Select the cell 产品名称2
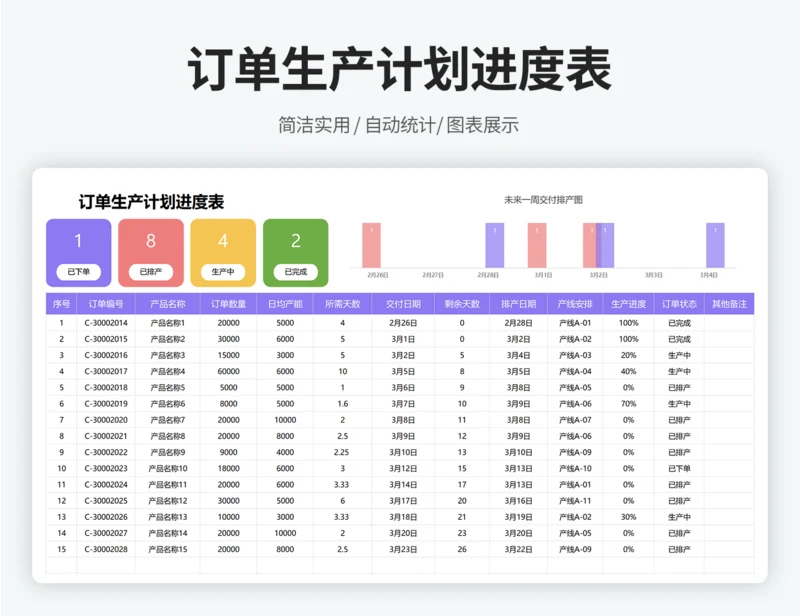800x616 pixels. [167, 339]
